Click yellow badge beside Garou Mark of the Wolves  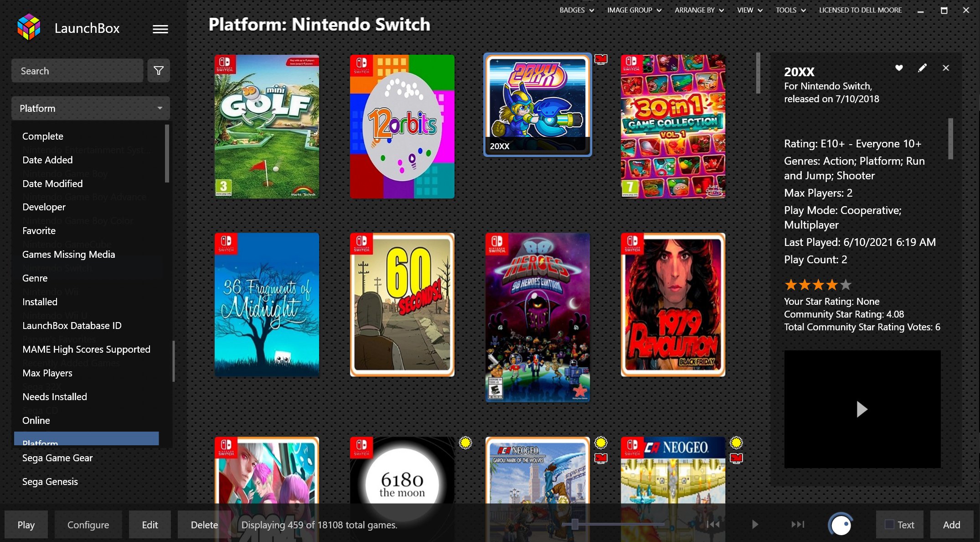click(x=601, y=443)
